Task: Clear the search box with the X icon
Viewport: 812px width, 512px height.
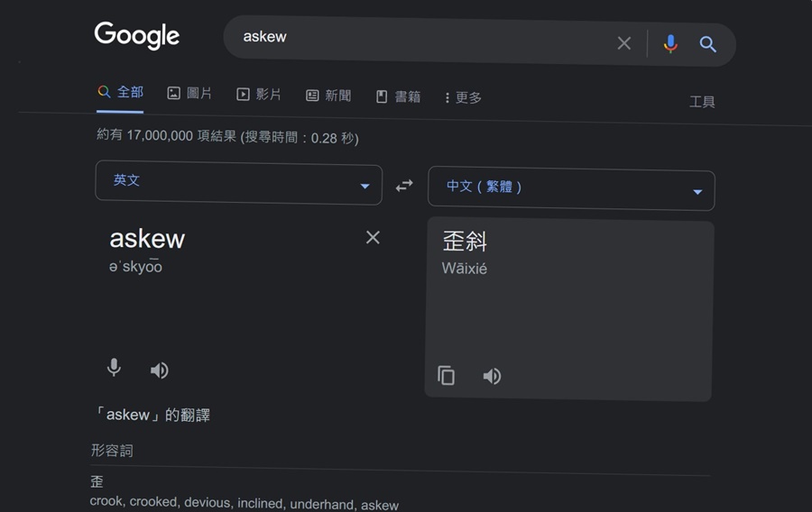Action: click(x=624, y=43)
